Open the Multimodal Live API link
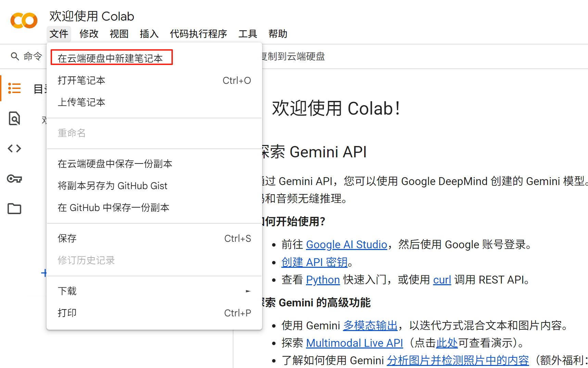 coord(355,343)
